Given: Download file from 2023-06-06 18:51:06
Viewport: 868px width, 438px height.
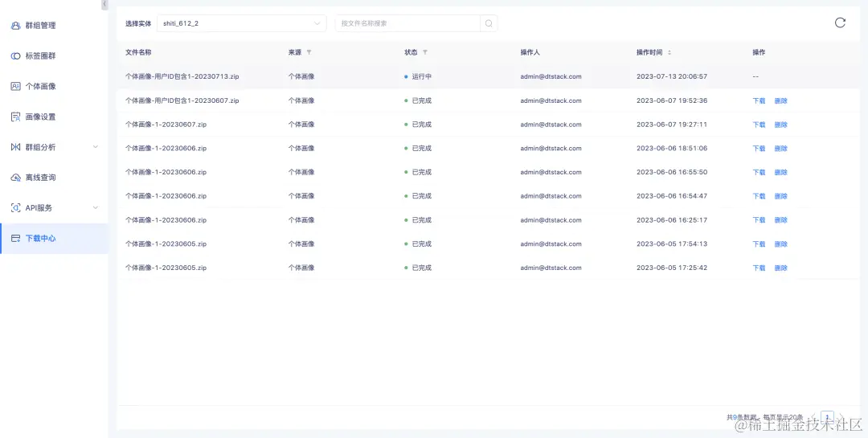Looking at the screenshot, I should [x=759, y=149].
